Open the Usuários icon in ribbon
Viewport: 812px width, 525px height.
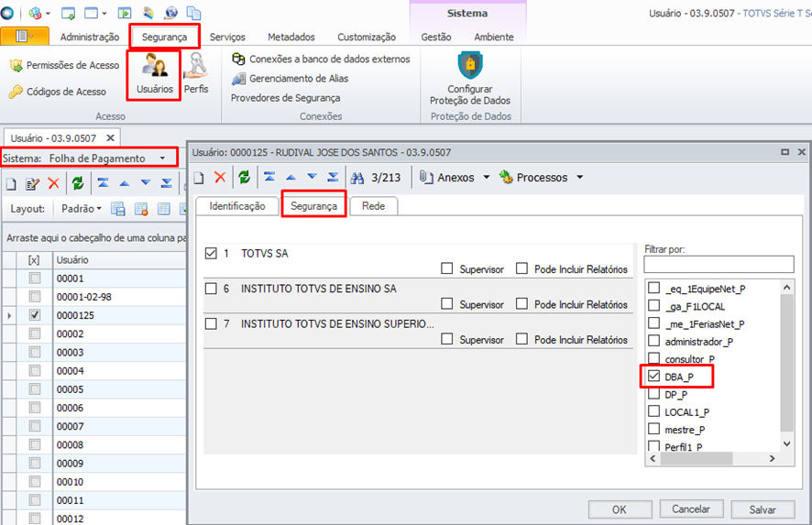tap(154, 74)
